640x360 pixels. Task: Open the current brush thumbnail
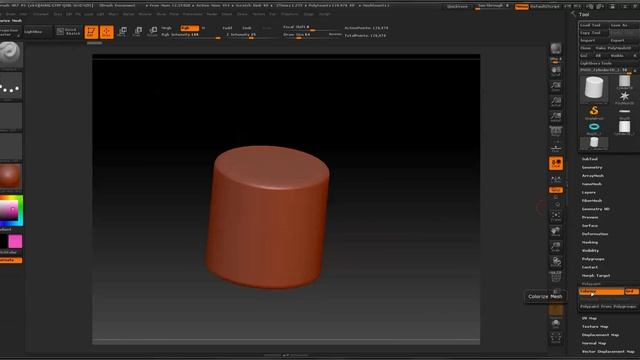[11, 54]
